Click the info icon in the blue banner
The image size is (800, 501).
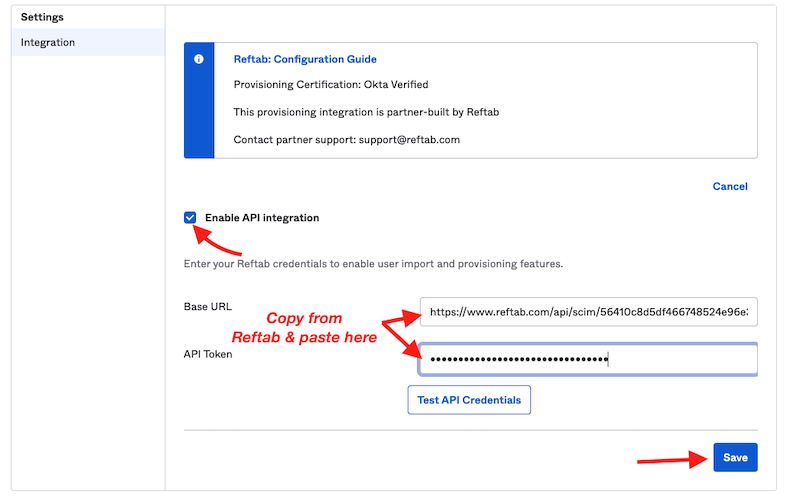click(199, 59)
